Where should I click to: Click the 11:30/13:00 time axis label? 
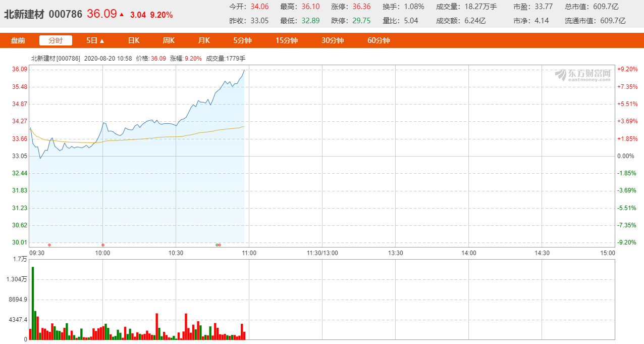point(322,253)
